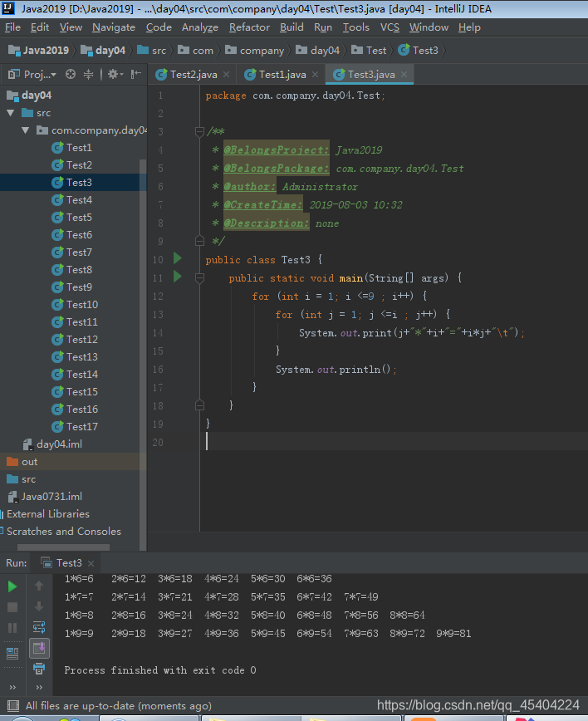Select day04.iml file in Project tree
The width and height of the screenshot is (588, 721).
53,444
